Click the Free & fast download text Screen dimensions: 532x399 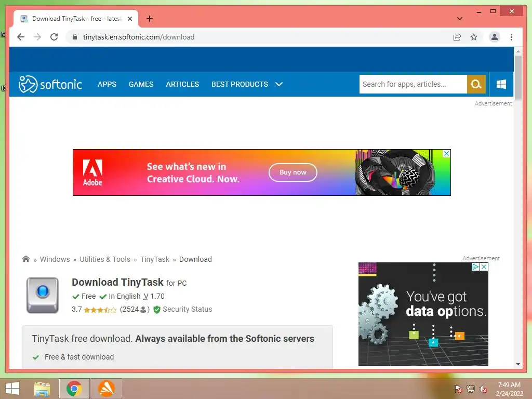pyautogui.click(x=79, y=357)
